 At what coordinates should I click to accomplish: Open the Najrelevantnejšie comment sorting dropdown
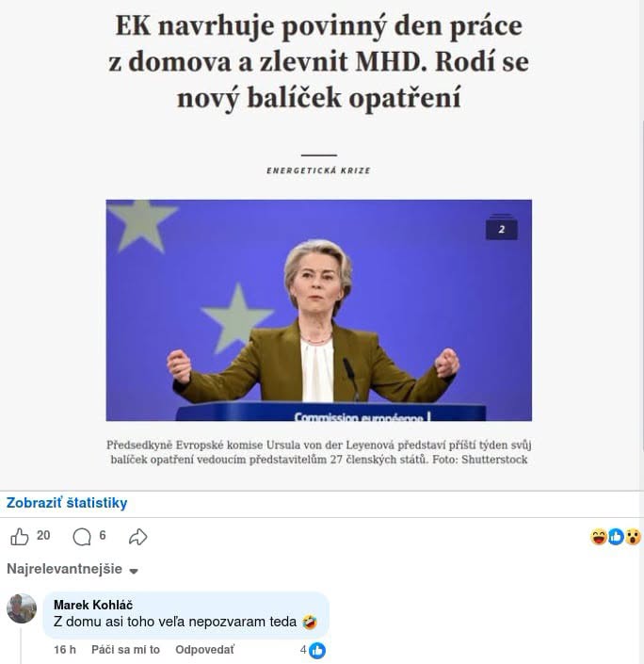(72, 569)
